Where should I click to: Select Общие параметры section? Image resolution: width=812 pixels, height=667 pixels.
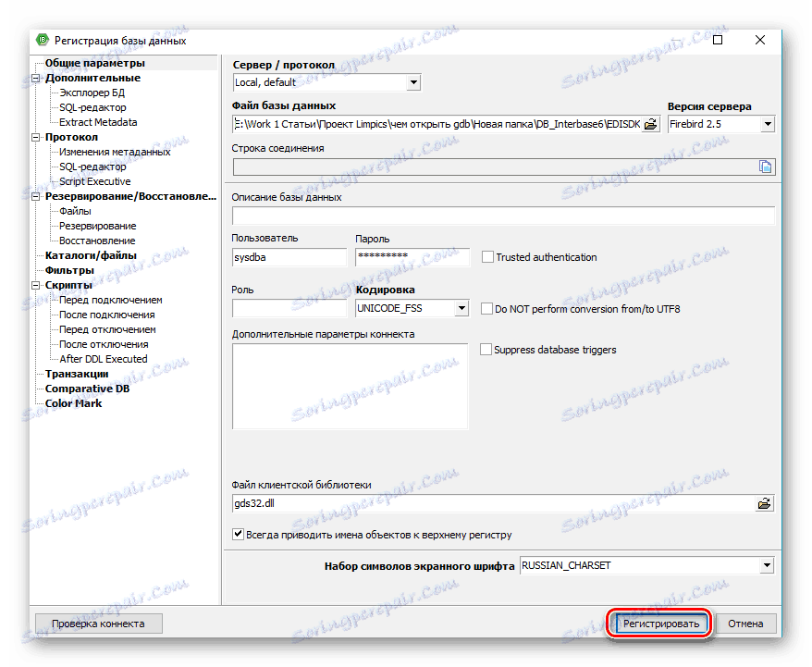click(x=94, y=63)
